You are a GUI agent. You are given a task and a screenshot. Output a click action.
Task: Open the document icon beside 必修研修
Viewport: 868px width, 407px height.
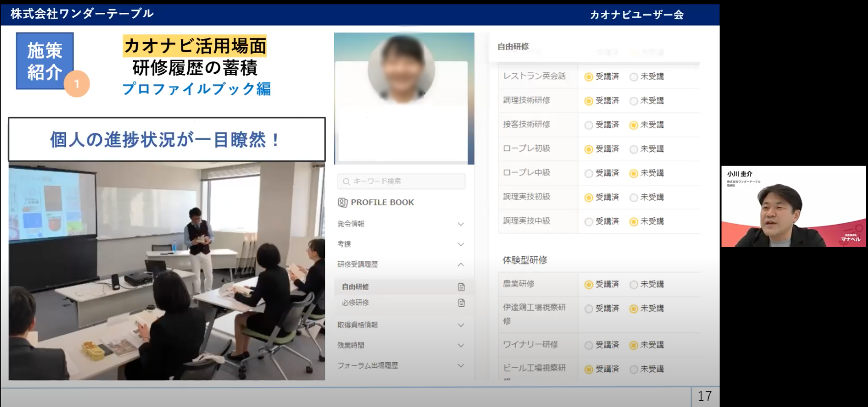coord(461,303)
